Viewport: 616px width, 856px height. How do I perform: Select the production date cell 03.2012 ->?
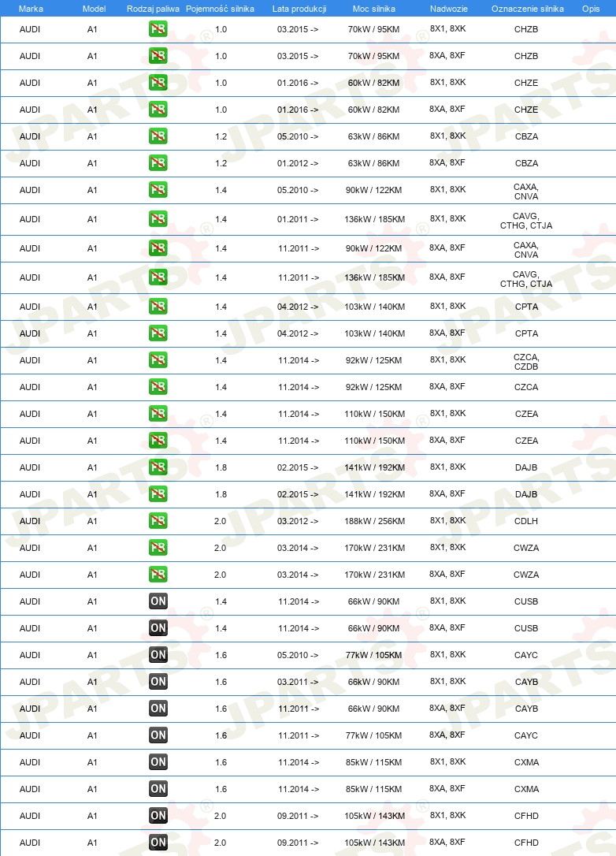point(297,521)
